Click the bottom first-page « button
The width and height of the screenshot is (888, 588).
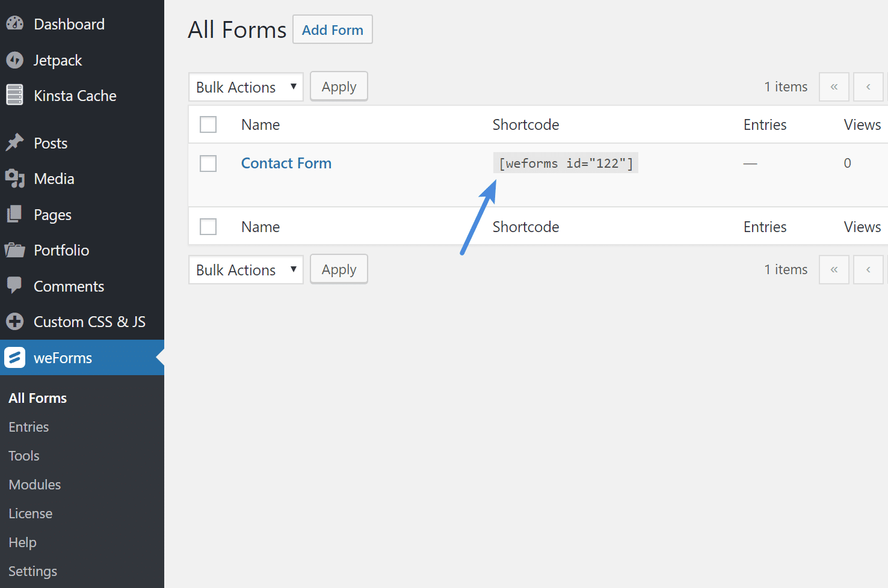tap(834, 269)
